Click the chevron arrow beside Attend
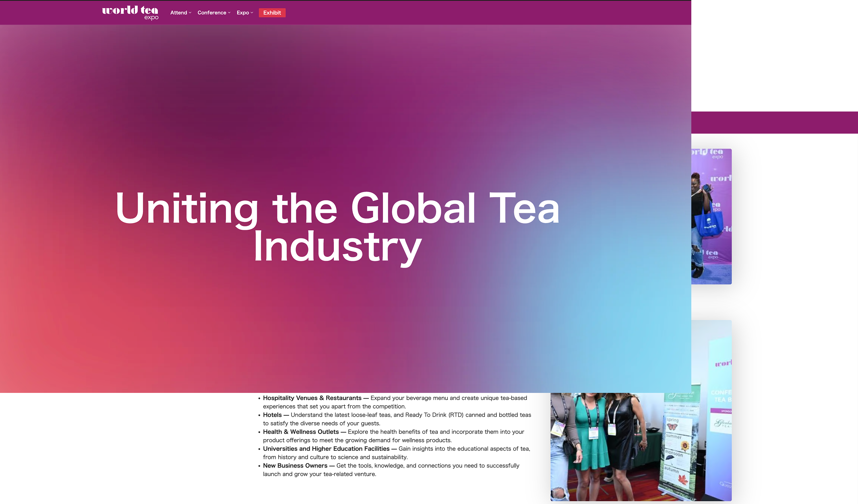The height and width of the screenshot is (504, 858). 190,13
